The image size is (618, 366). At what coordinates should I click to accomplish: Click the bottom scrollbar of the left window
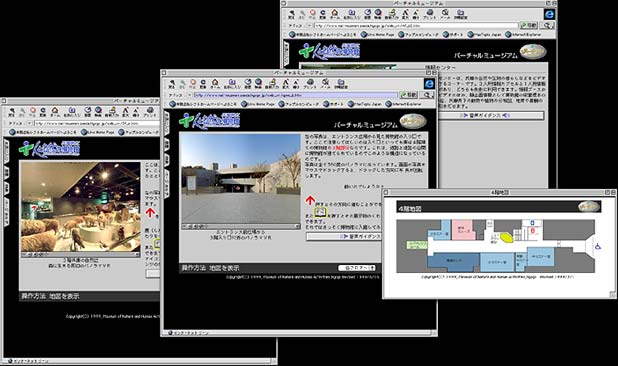click(139, 361)
